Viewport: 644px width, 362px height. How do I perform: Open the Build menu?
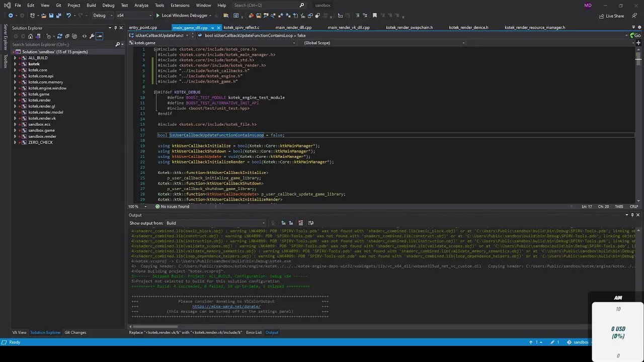pyautogui.click(x=91, y=5)
